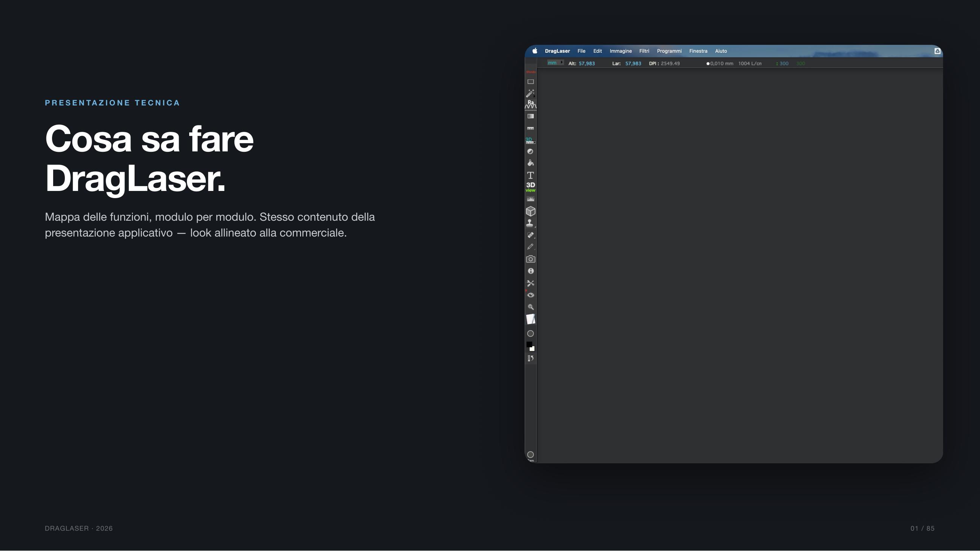
Task: Select the rectangular marquee tool
Action: [x=530, y=82]
